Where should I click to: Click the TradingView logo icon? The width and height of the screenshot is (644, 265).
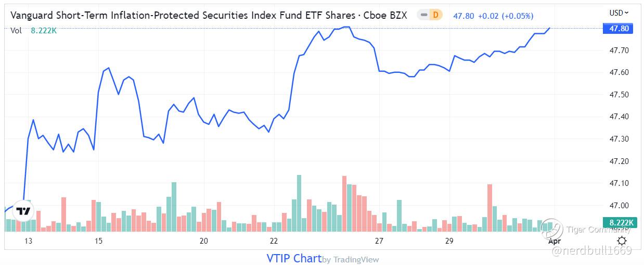pyautogui.click(x=23, y=211)
